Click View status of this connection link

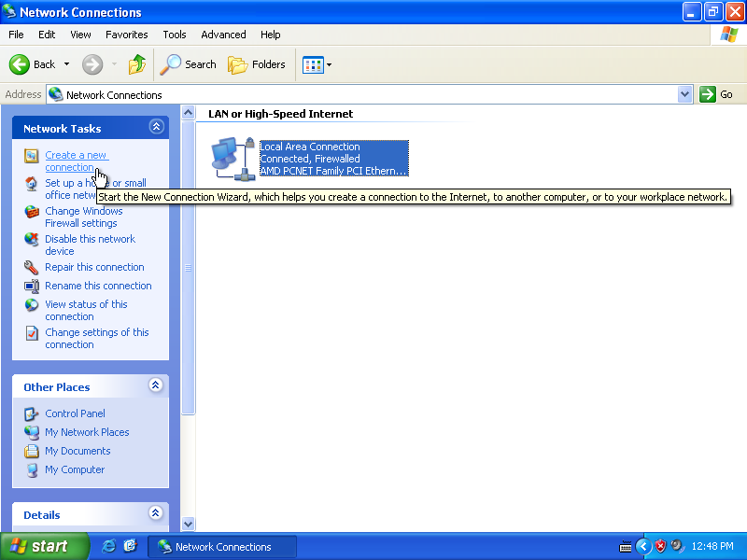[86, 311]
